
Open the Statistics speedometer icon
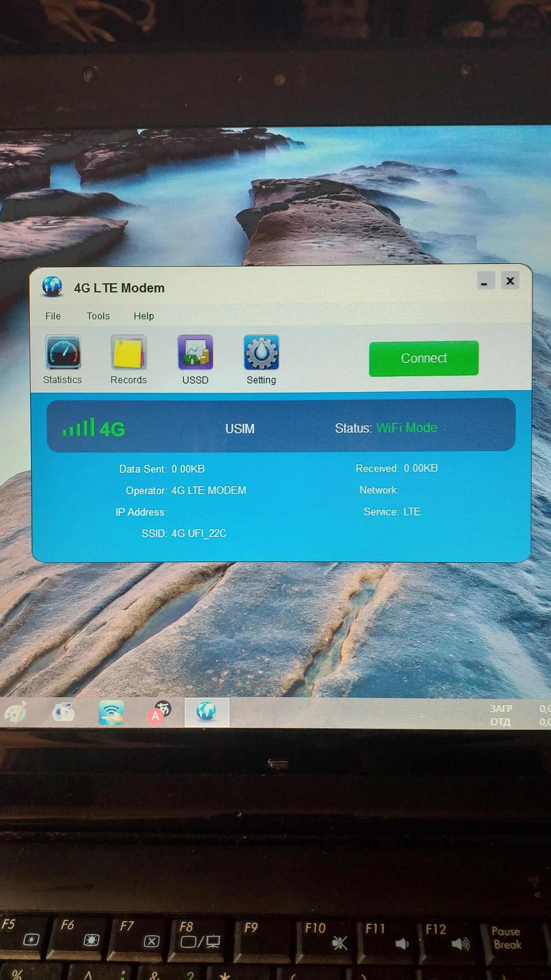[x=63, y=352]
